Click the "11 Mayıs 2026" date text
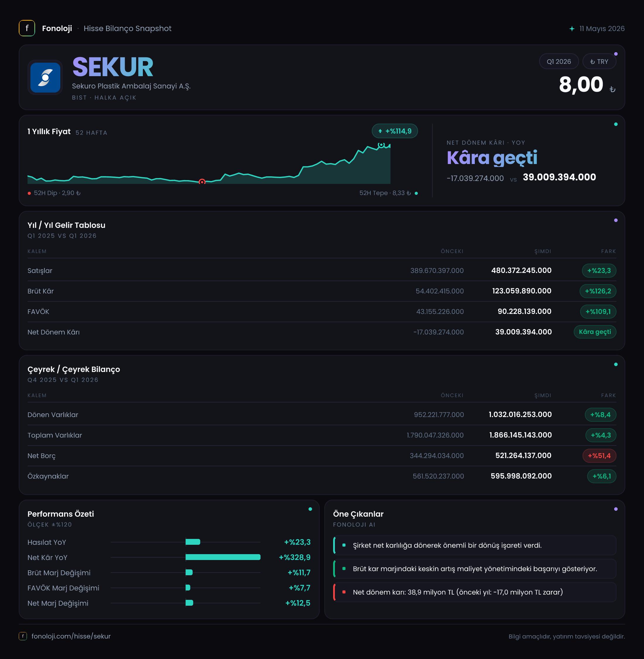The height and width of the screenshot is (659, 644). [602, 29]
